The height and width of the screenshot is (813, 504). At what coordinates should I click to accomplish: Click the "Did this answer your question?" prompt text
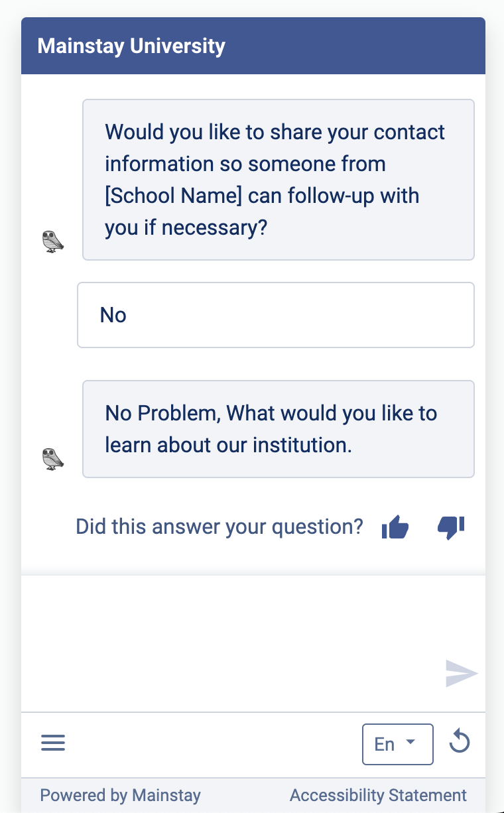tap(220, 527)
